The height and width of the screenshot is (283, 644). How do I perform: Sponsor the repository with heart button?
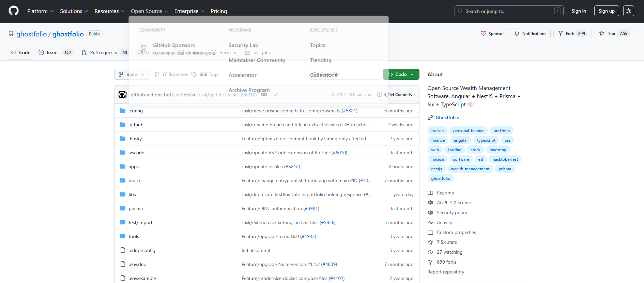click(x=492, y=33)
